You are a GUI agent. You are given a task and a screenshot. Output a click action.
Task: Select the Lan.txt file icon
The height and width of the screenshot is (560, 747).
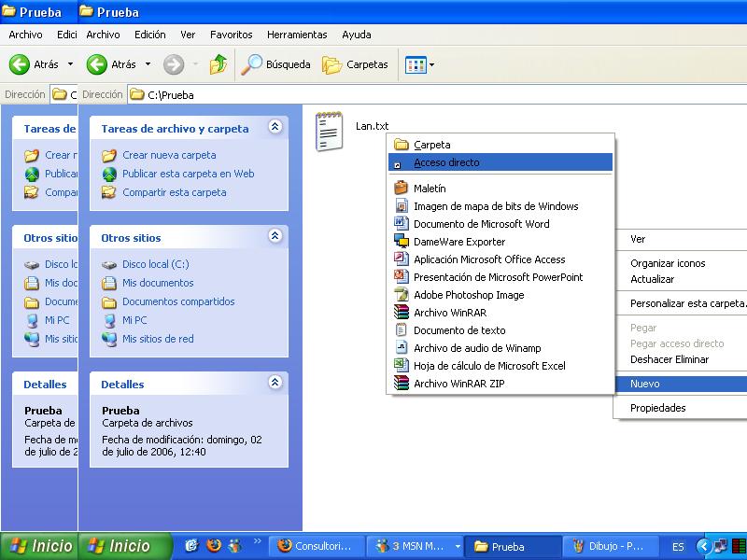pos(329,131)
